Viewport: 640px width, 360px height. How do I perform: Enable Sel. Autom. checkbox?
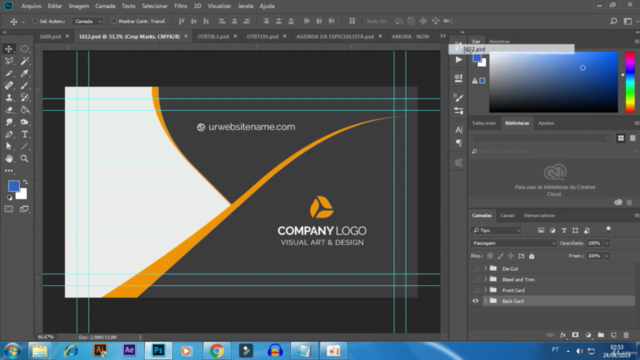tap(35, 21)
